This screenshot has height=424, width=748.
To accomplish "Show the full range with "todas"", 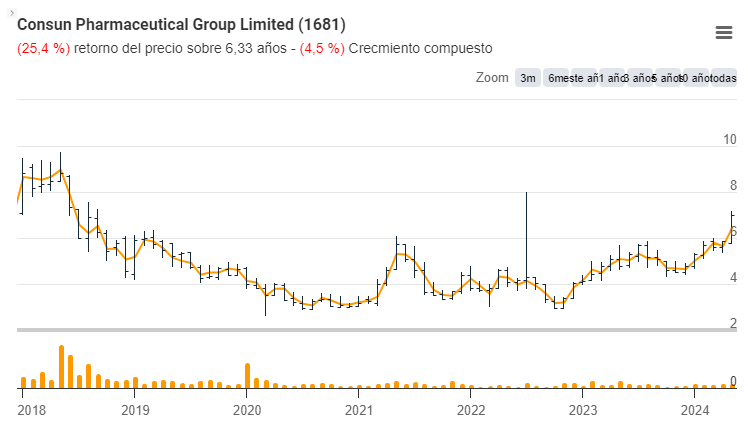I will pyautogui.click(x=724, y=78).
